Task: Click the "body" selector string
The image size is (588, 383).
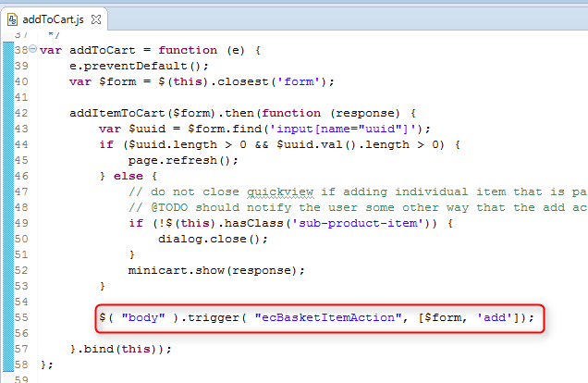Action: (x=143, y=317)
